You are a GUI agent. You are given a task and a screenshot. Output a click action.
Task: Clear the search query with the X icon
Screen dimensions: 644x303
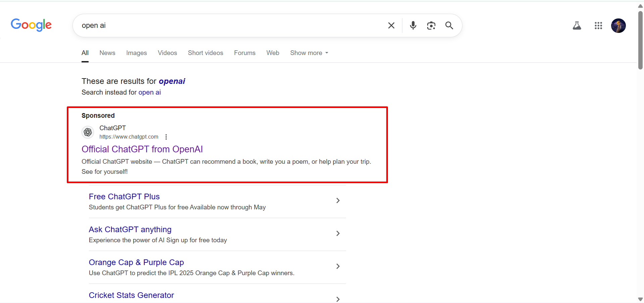click(391, 26)
